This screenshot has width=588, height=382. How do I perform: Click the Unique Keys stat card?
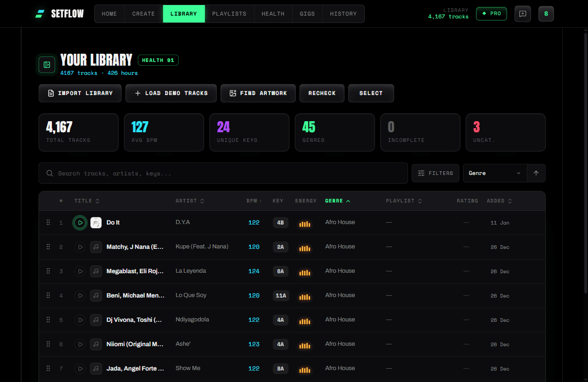click(249, 132)
